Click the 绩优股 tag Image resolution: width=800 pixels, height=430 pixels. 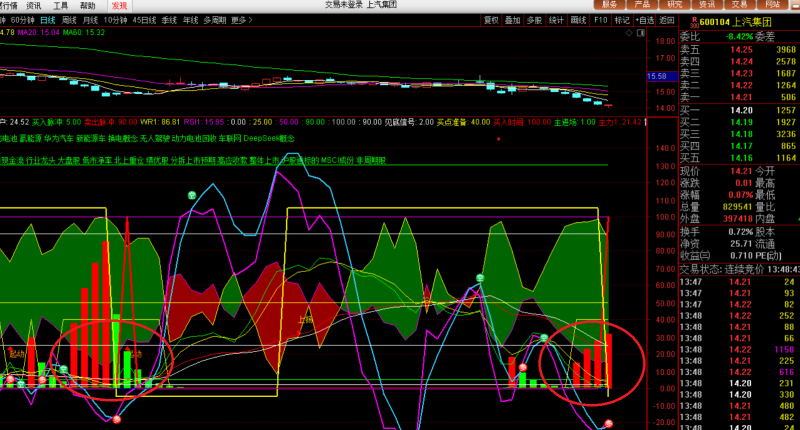pyautogui.click(x=157, y=160)
